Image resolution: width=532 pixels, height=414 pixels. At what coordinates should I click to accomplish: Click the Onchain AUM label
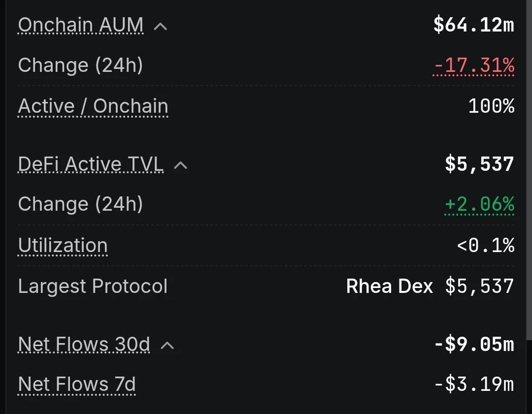(81, 25)
